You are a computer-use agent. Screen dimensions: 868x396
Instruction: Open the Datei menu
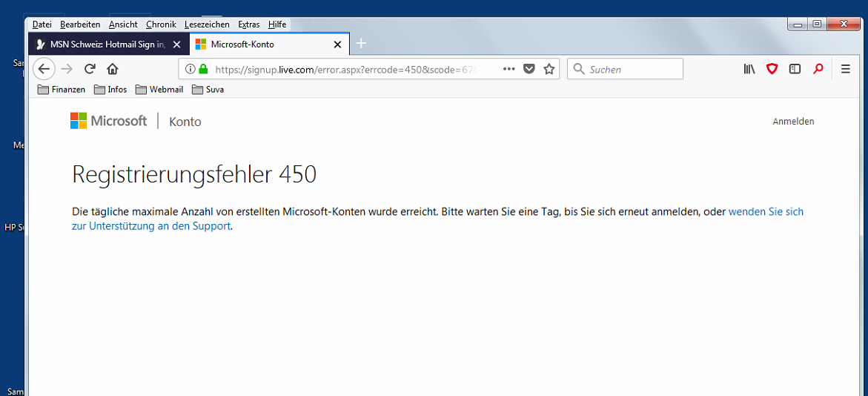tap(42, 24)
